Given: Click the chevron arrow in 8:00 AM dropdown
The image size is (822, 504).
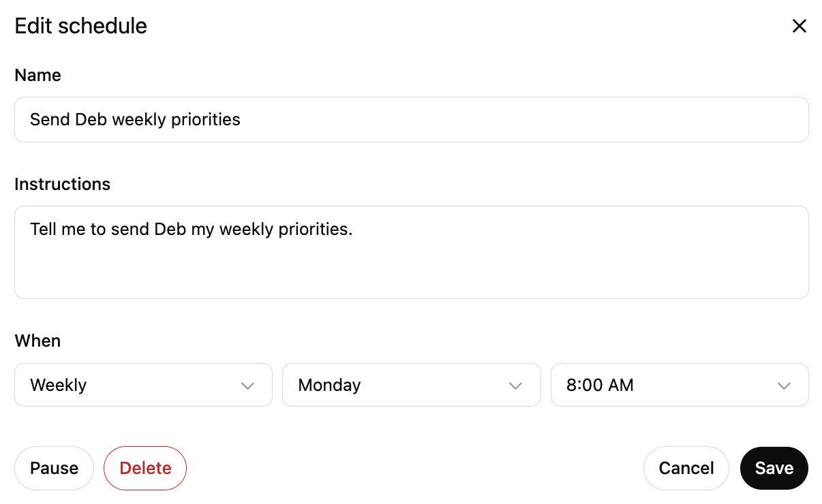Looking at the screenshot, I should point(784,385).
